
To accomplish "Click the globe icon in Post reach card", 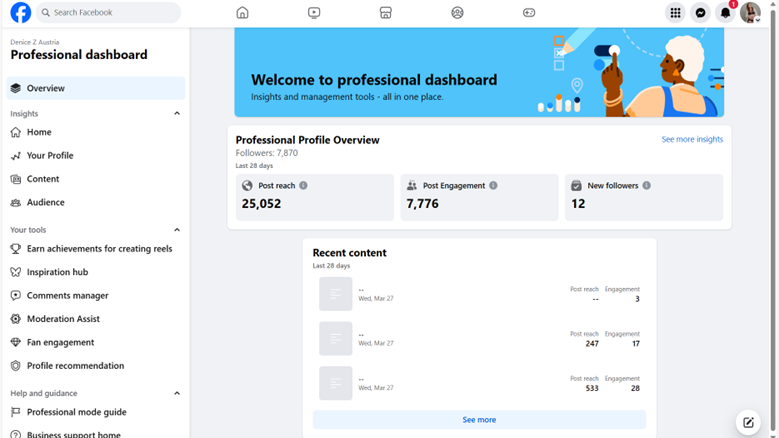I will [x=247, y=185].
